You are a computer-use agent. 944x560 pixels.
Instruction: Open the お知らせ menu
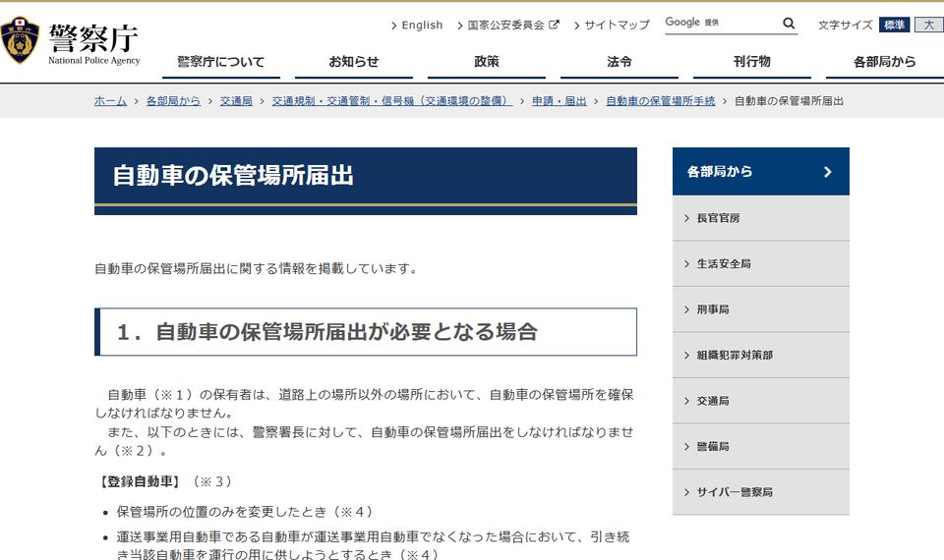tap(354, 62)
